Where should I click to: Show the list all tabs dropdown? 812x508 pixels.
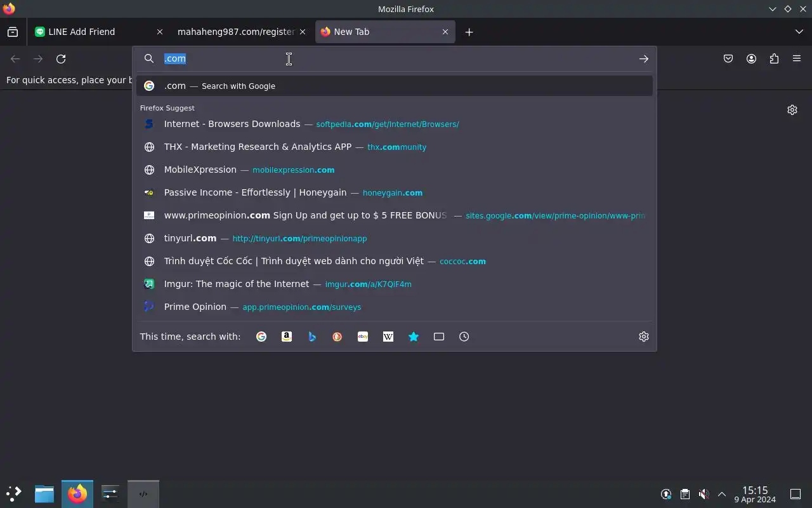pos(799,32)
